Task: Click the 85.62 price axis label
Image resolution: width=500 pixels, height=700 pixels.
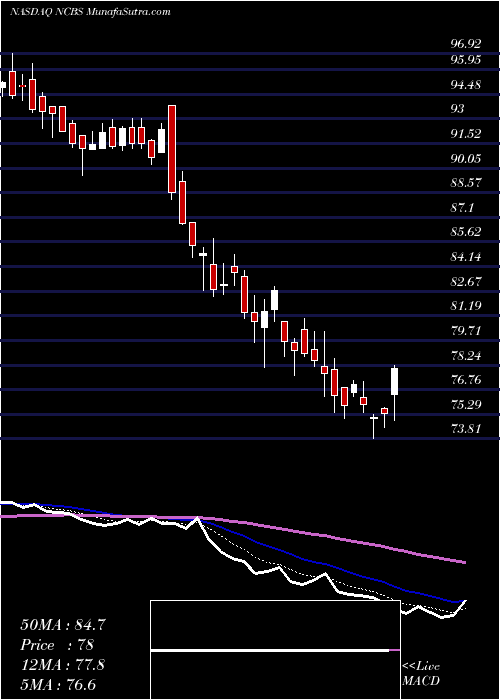Action: click(466, 232)
